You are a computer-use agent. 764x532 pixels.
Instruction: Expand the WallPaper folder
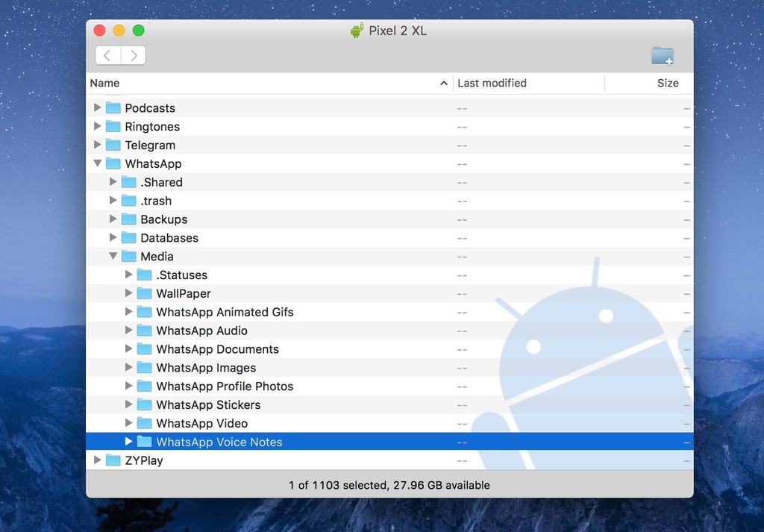(128, 293)
